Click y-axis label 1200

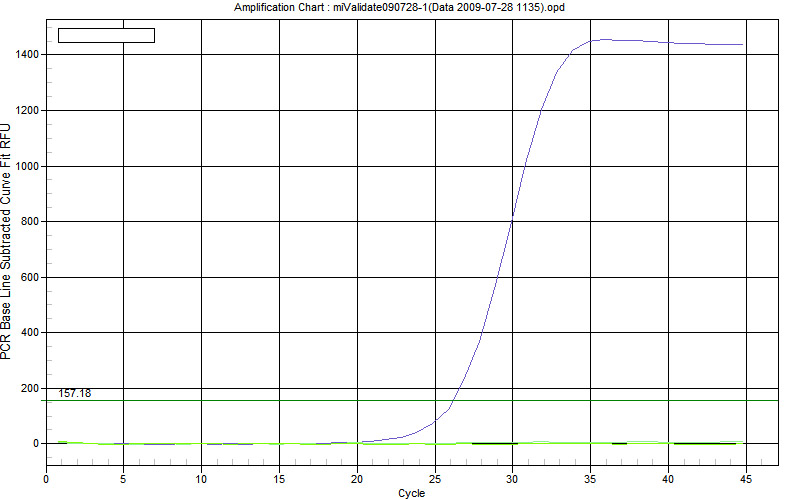27,110
